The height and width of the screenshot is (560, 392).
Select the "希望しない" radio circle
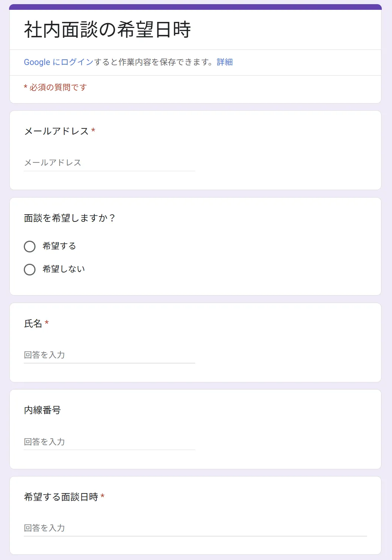click(30, 270)
